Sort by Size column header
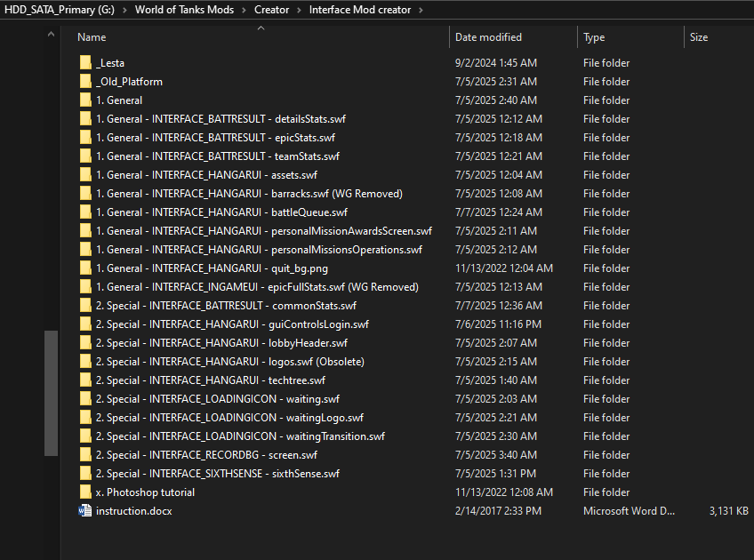754x560 pixels. 699,37
